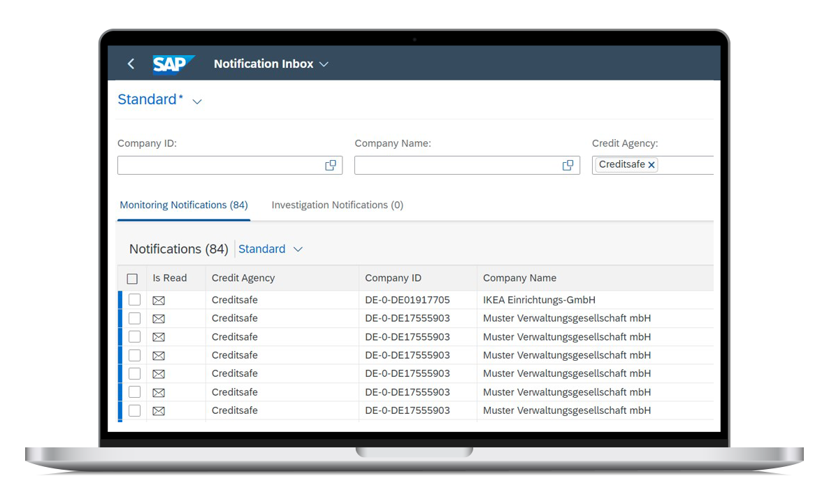This screenshot has width=829, height=504.
Task: Click the envelope icon on the second notification row
Action: (159, 318)
